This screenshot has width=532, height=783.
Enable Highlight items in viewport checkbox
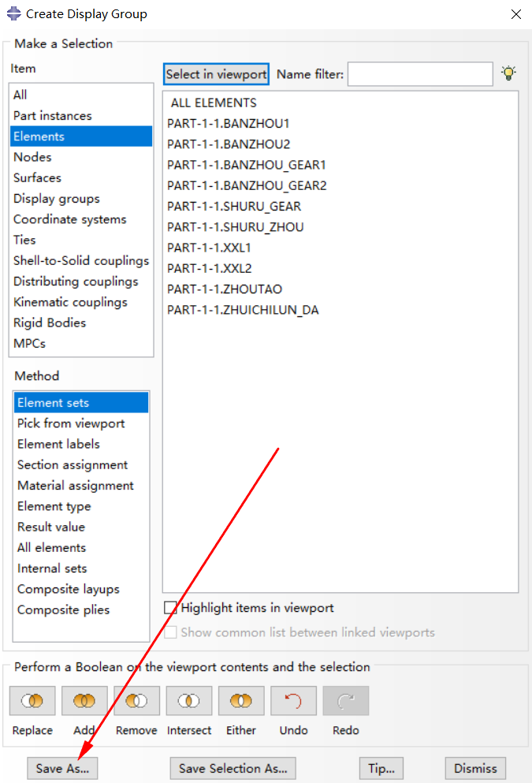click(171, 608)
